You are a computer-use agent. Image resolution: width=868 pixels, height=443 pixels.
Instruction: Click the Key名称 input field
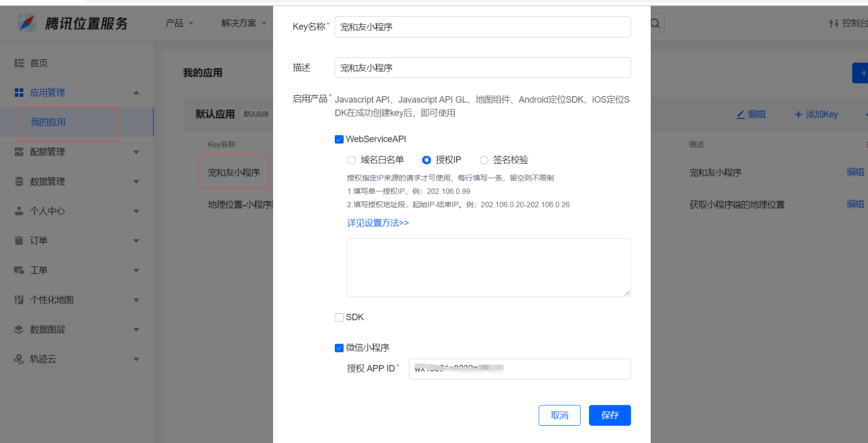coord(483,27)
